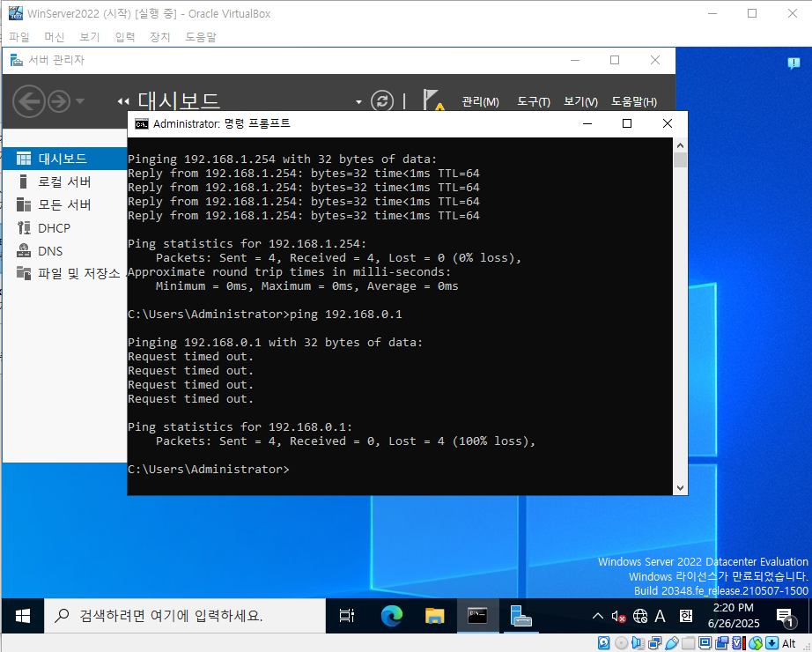This screenshot has width=812, height=652.
Task: Open the 도구(T) menu
Action: (534, 101)
